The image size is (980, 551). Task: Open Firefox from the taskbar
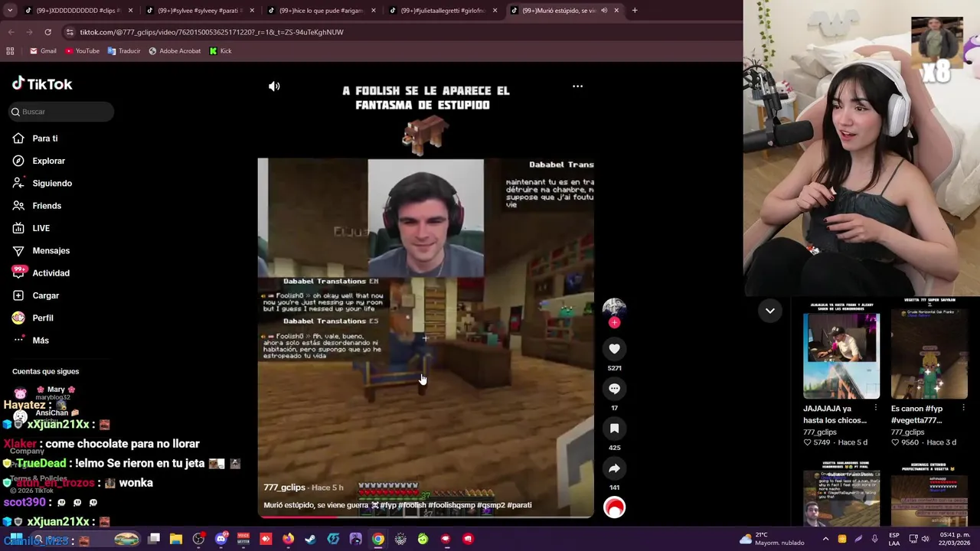click(288, 540)
